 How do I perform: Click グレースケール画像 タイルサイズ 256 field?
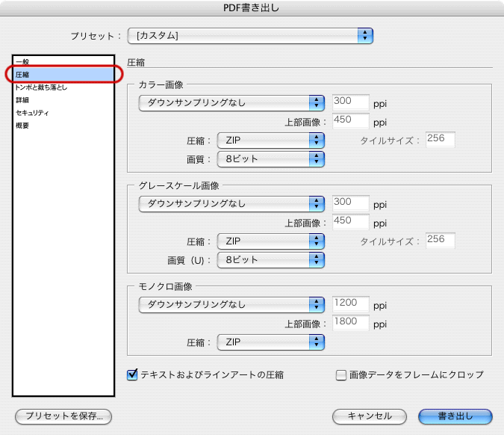pos(441,241)
